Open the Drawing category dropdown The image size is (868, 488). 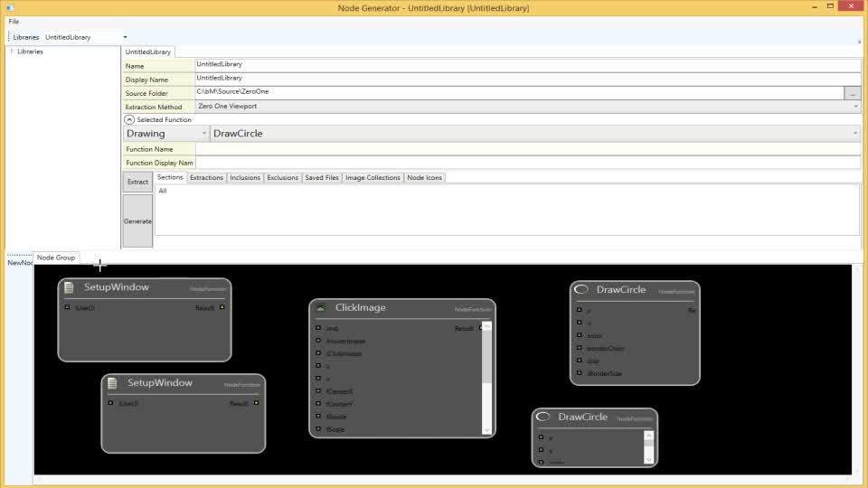pyautogui.click(x=203, y=134)
